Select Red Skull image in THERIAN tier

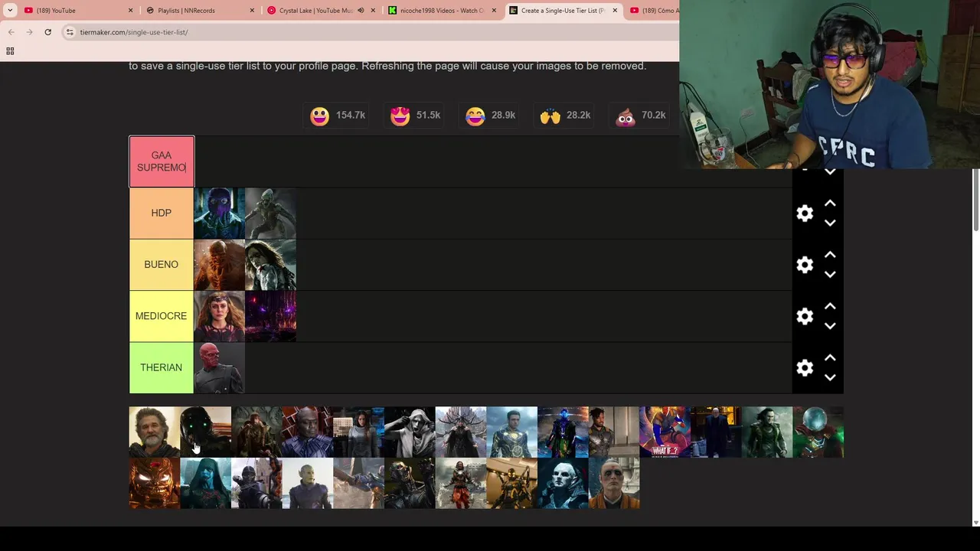coord(219,367)
